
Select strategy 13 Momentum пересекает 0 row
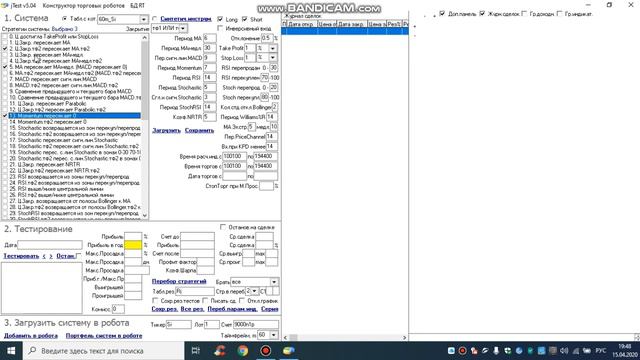[x=75, y=116]
